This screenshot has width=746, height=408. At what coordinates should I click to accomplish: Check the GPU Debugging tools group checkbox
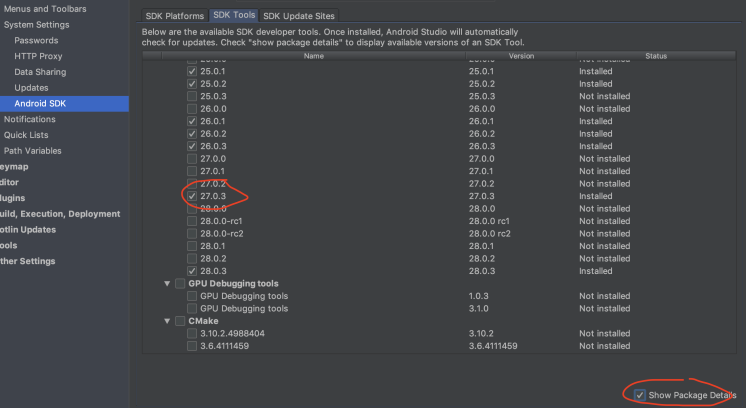click(180, 283)
